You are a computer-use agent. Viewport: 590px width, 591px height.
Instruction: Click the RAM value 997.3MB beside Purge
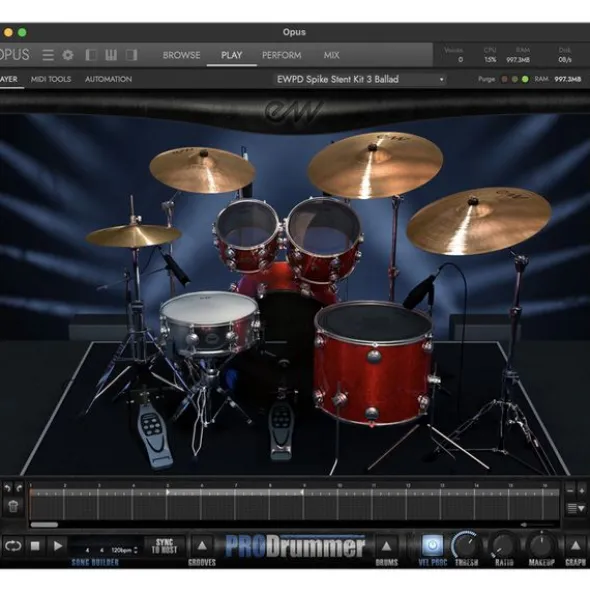click(568, 79)
